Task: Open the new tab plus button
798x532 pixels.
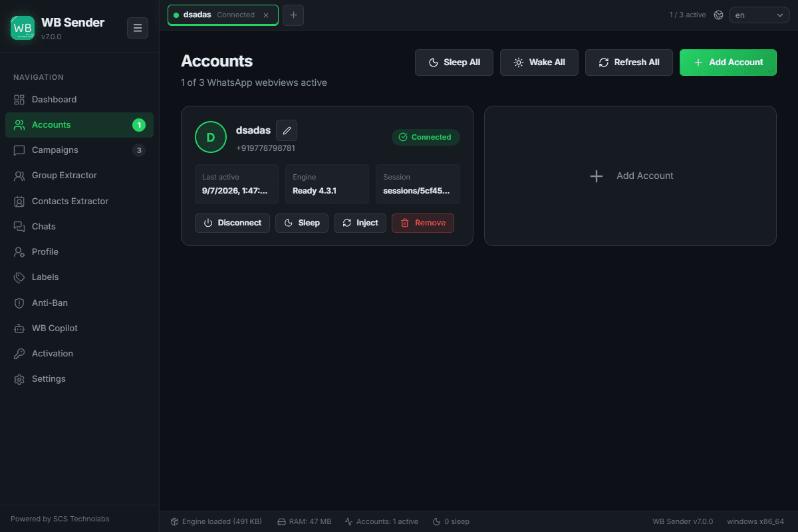Action: click(x=293, y=15)
